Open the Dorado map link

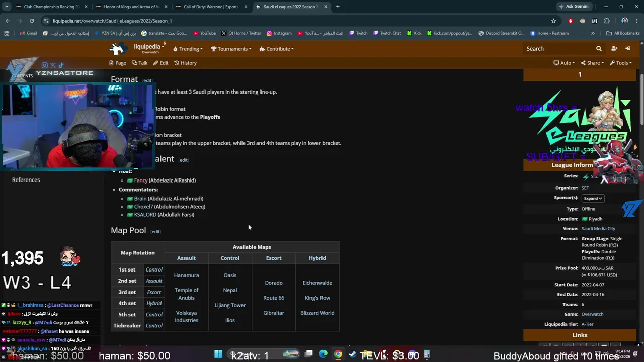(x=274, y=283)
